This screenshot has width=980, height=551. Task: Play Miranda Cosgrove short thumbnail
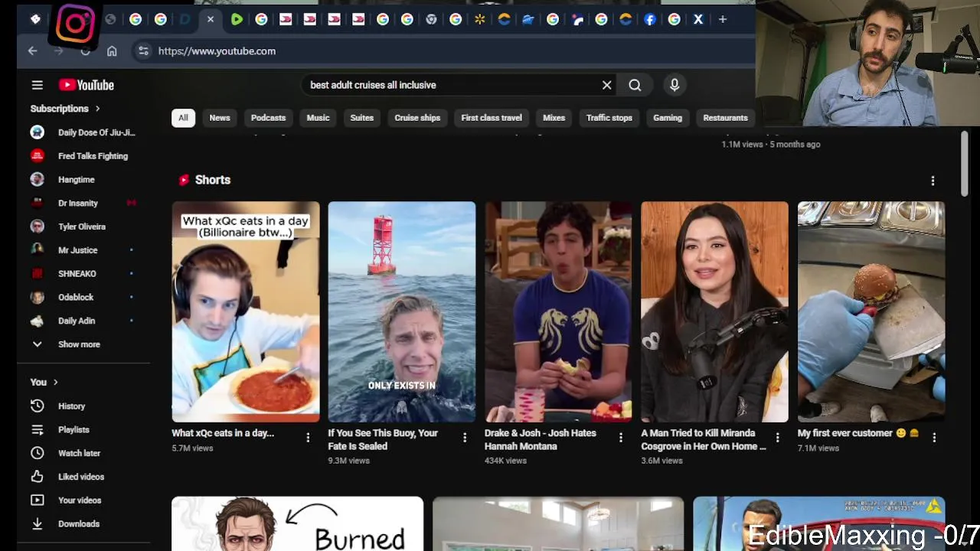coord(714,311)
